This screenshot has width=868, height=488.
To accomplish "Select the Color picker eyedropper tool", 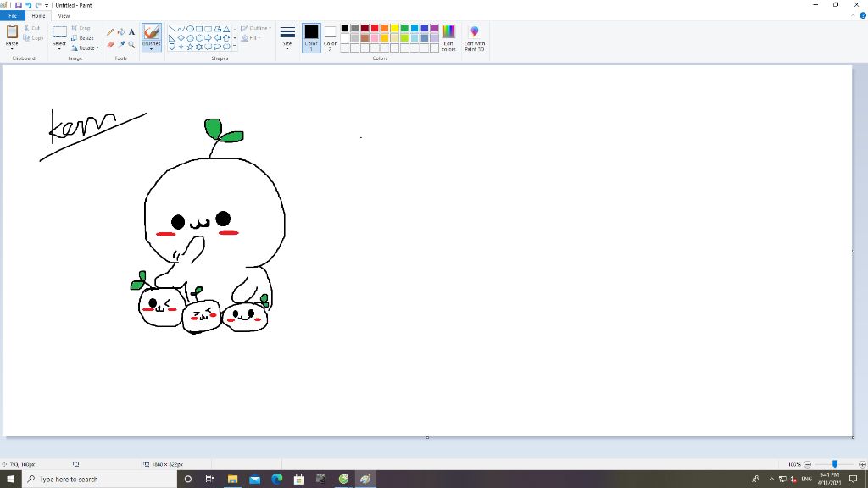I will click(x=120, y=44).
